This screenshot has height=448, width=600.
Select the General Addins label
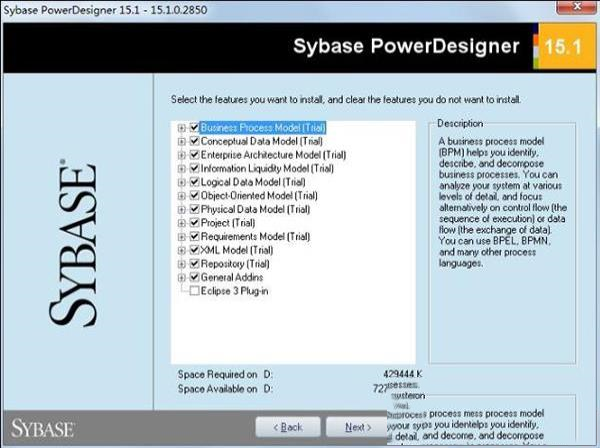pos(232,277)
